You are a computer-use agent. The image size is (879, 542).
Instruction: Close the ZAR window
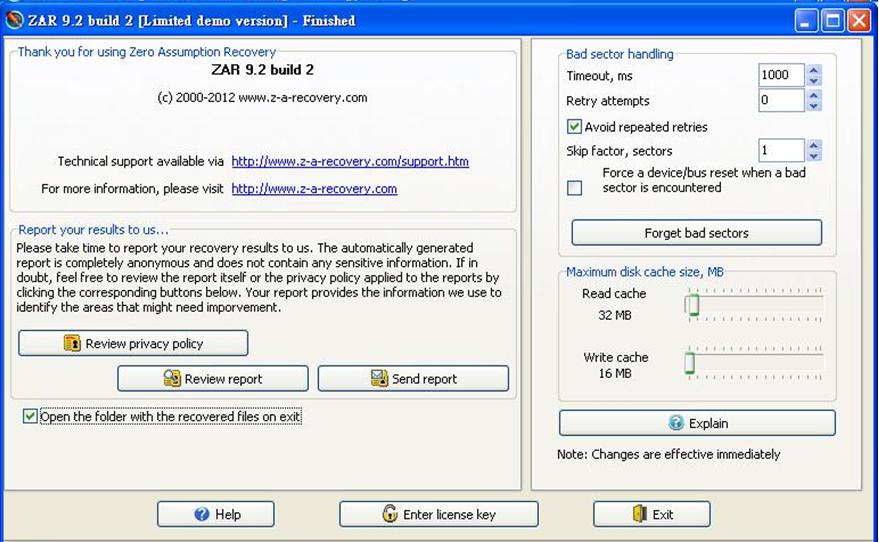(859, 21)
